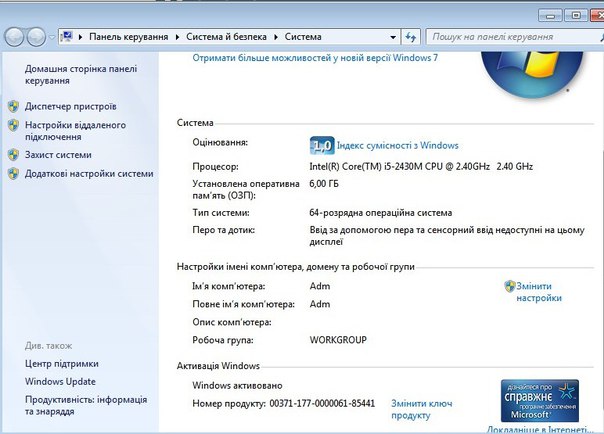Open Windows Update link
Viewport: 604px width, 434px height.
[60, 382]
